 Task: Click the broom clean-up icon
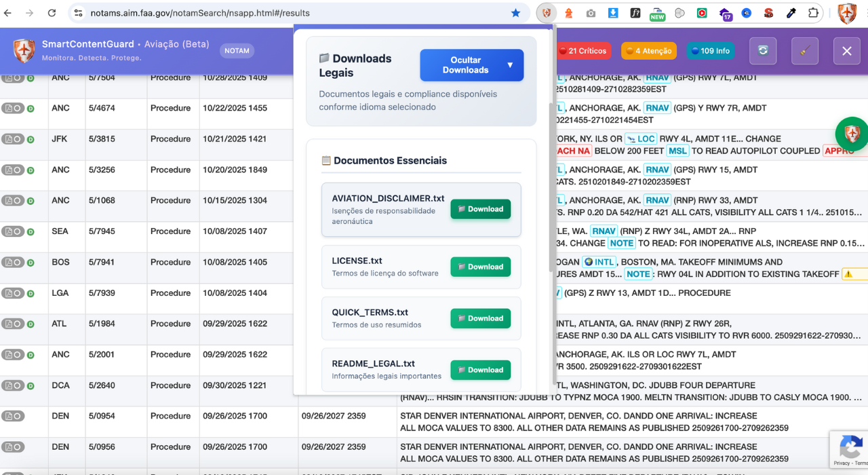click(805, 51)
